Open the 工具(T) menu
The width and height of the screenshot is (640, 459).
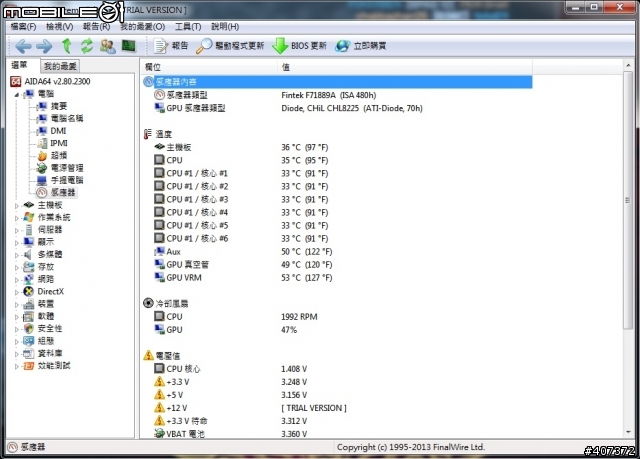click(188, 27)
